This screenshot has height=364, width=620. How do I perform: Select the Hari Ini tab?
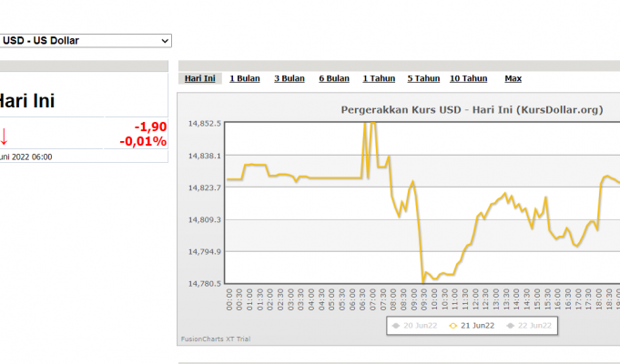199,78
